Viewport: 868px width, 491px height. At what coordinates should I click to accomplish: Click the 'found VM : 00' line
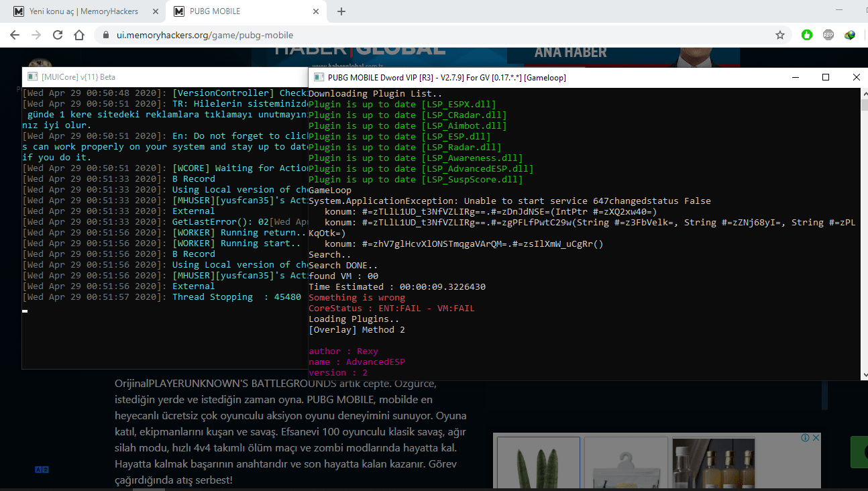(343, 276)
